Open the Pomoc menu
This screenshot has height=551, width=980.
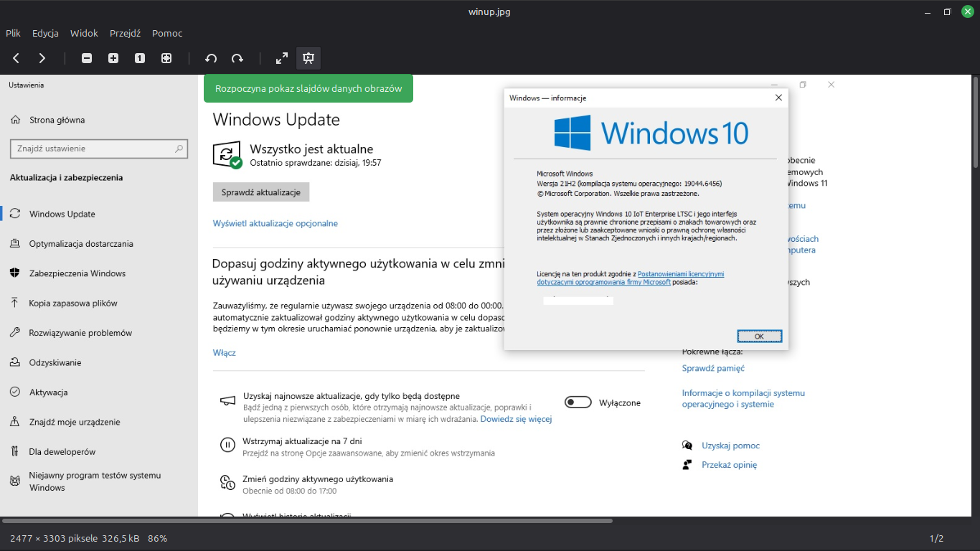167,33
